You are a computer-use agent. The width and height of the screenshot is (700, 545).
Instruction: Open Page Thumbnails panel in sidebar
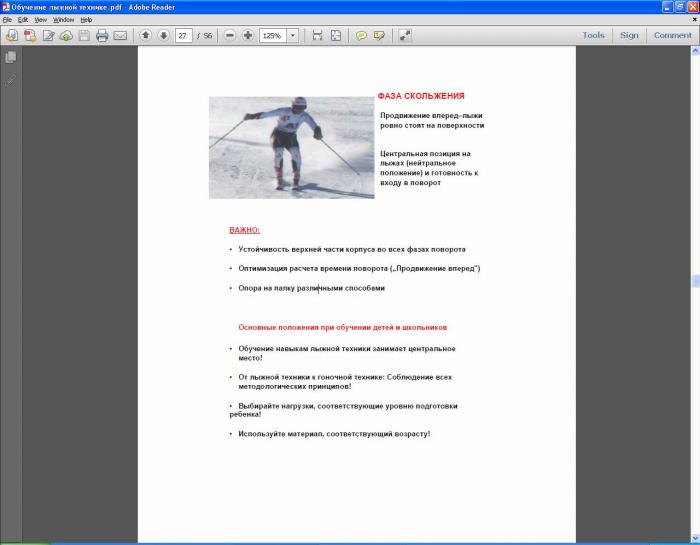(x=11, y=57)
